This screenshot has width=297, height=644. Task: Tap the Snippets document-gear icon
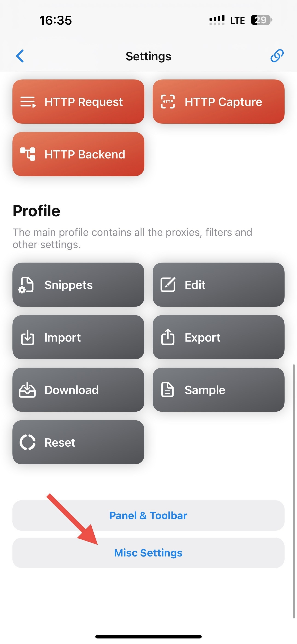(26, 285)
